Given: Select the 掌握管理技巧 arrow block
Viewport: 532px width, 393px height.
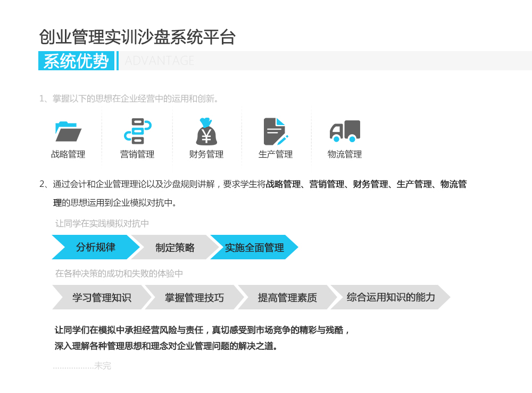Looking at the screenshot, I should tap(194, 298).
